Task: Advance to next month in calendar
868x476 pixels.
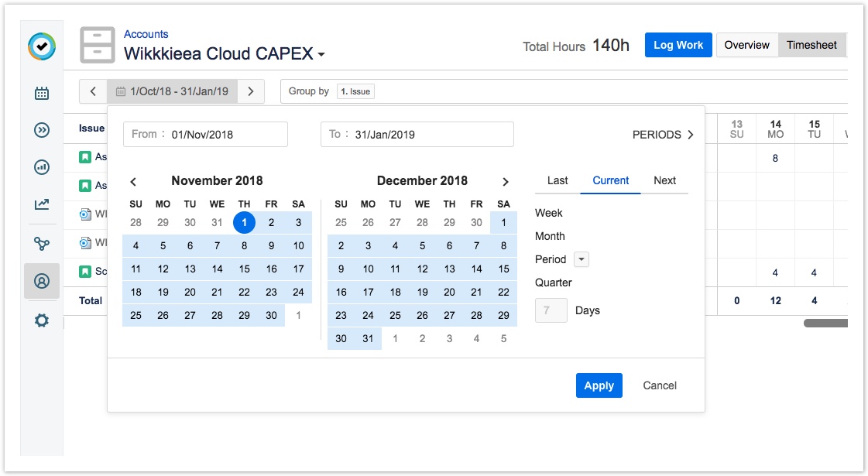Action: click(x=506, y=182)
